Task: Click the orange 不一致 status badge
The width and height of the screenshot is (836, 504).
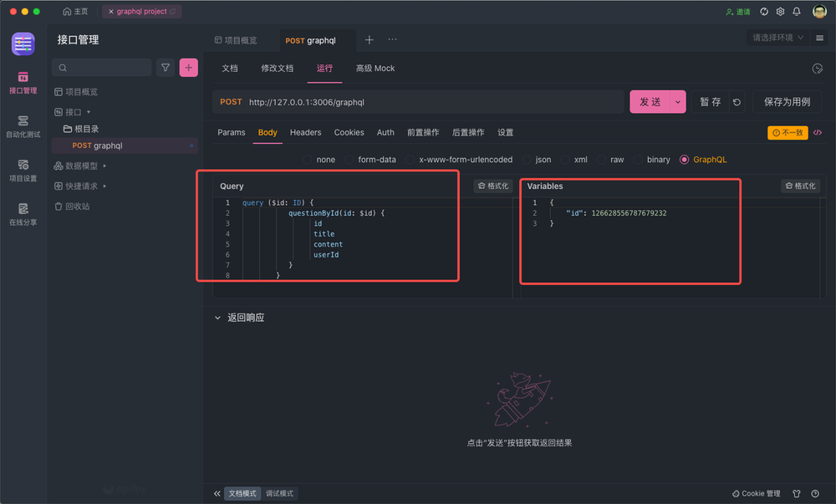Action: click(x=789, y=132)
